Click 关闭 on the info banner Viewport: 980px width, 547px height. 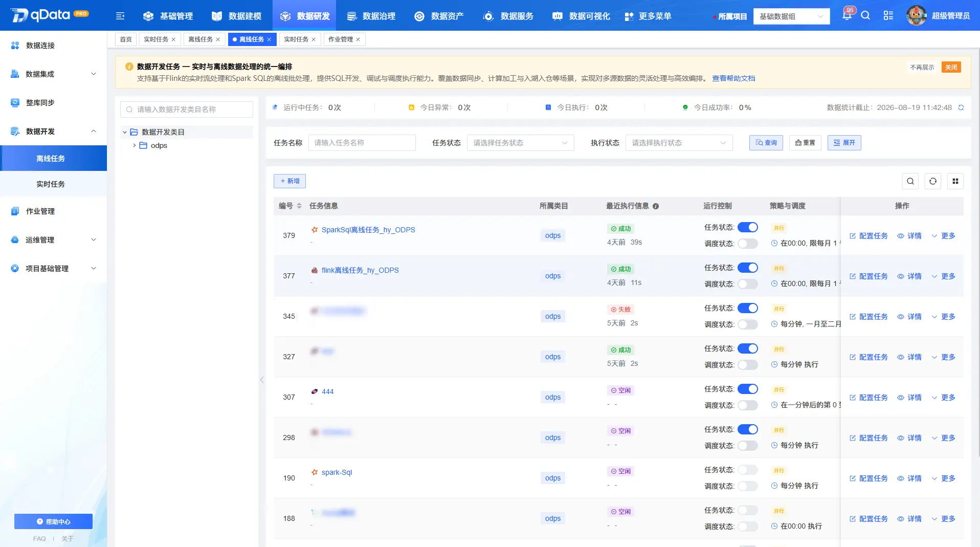pos(951,68)
